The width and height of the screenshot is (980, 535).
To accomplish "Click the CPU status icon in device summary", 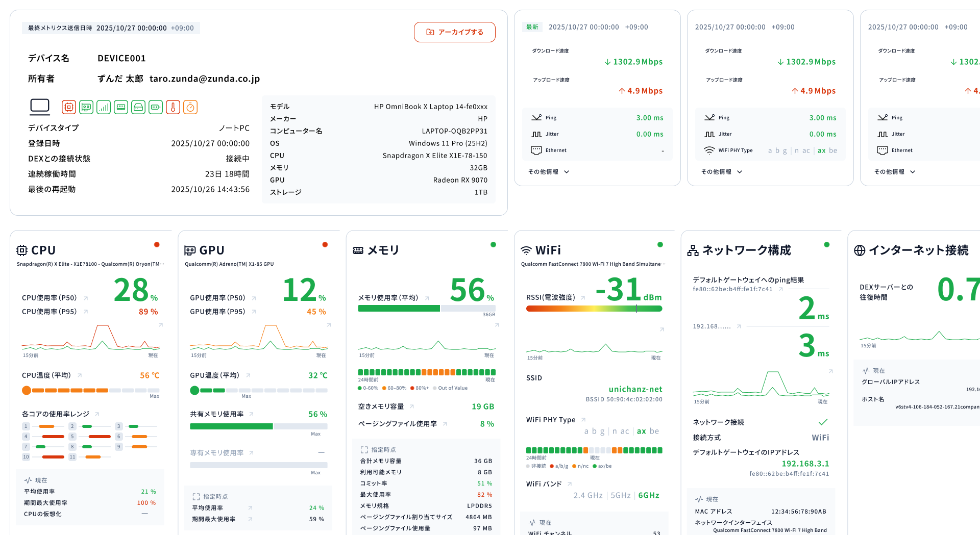I will (x=69, y=107).
